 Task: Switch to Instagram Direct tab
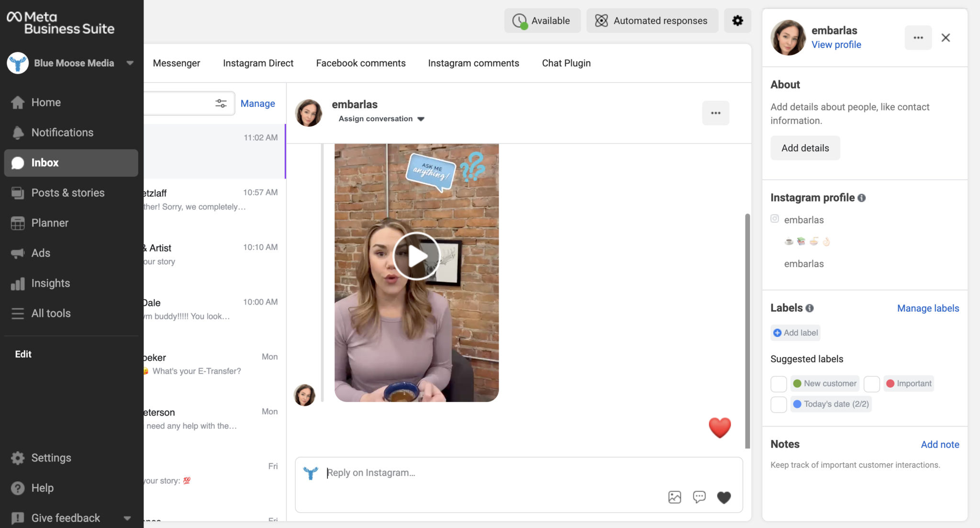coord(258,63)
